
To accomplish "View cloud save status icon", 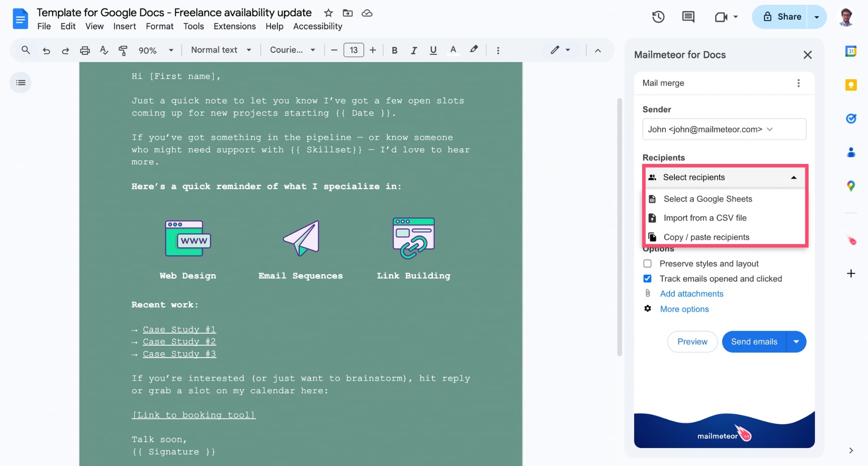I will click(x=367, y=13).
